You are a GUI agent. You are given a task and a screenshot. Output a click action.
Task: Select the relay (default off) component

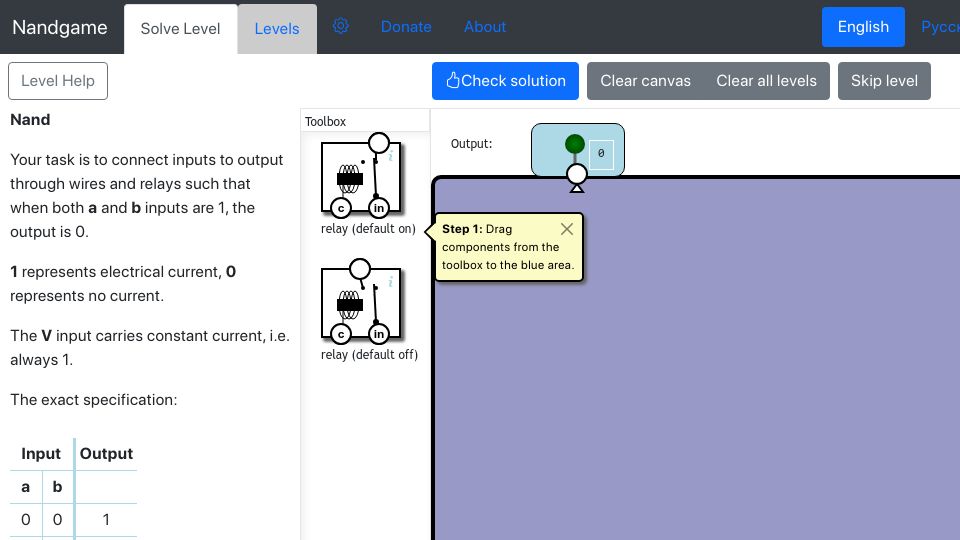(361, 304)
